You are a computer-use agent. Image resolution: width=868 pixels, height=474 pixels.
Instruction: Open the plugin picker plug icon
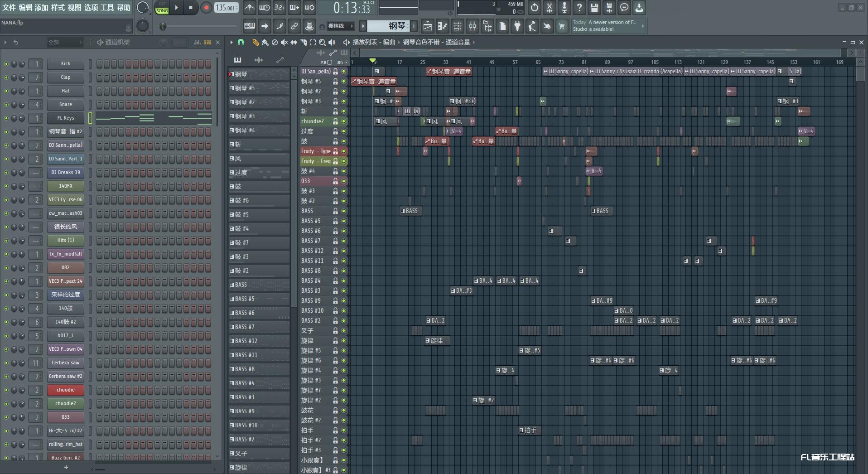point(517,26)
